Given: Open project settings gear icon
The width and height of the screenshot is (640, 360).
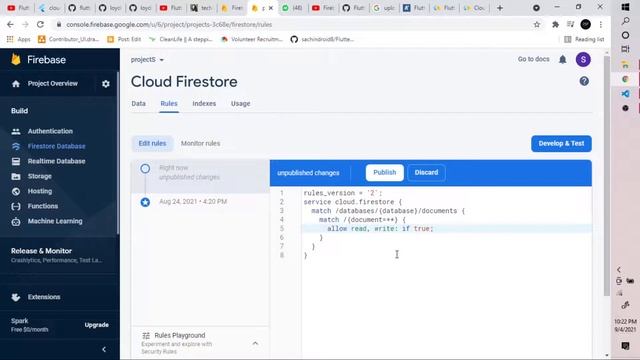Looking at the screenshot, I should (x=106, y=84).
